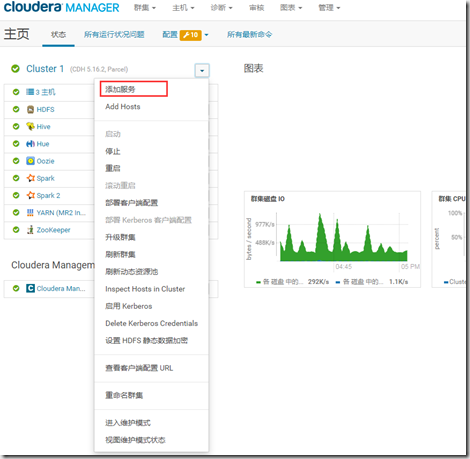470x459 pixels.
Task: Toggle the Cluster 1 actions dropdown arrow
Action: [202, 71]
